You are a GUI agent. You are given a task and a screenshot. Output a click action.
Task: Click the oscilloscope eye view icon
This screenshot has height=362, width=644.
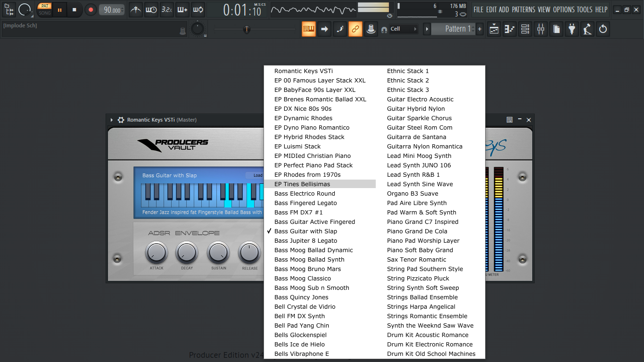click(389, 16)
